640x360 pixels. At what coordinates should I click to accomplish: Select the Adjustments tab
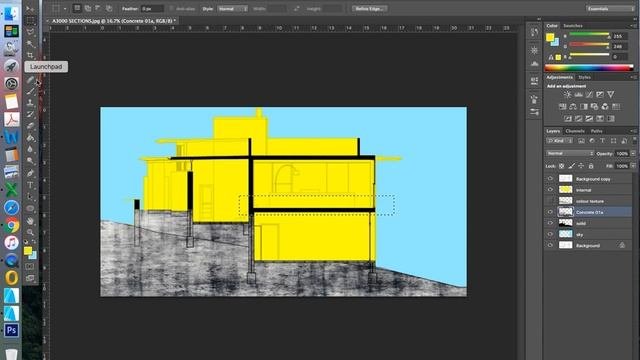560,78
